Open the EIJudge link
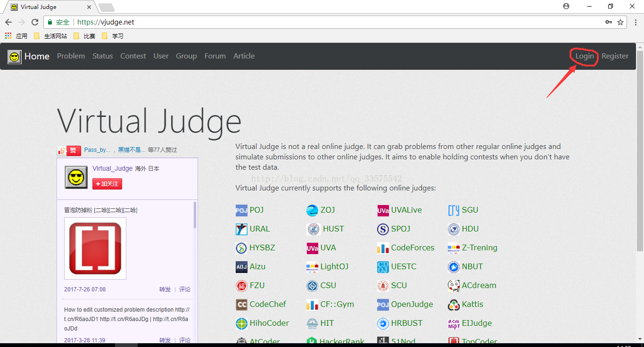The width and height of the screenshot is (644, 347). [477, 323]
